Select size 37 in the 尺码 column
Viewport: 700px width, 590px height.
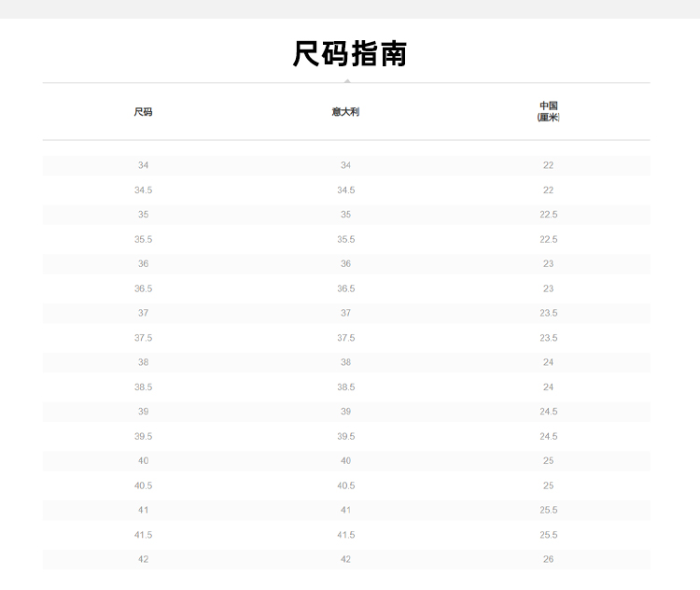pos(143,314)
